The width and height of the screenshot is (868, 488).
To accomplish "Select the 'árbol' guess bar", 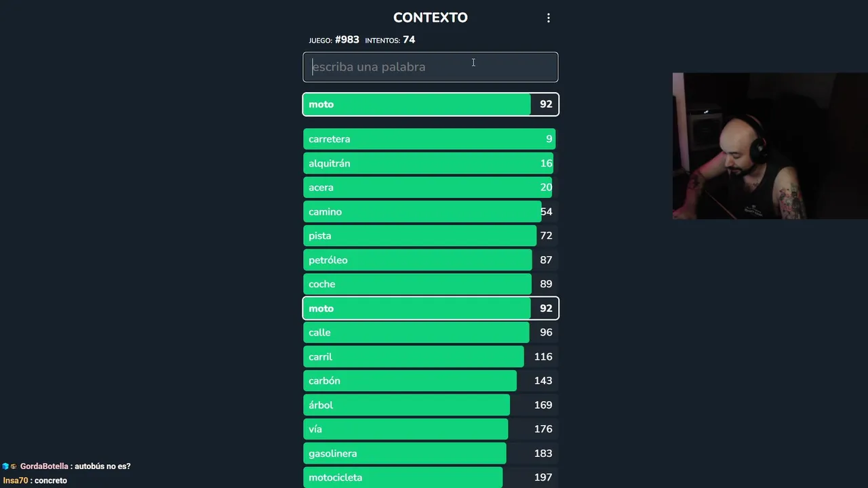I will coord(430,405).
